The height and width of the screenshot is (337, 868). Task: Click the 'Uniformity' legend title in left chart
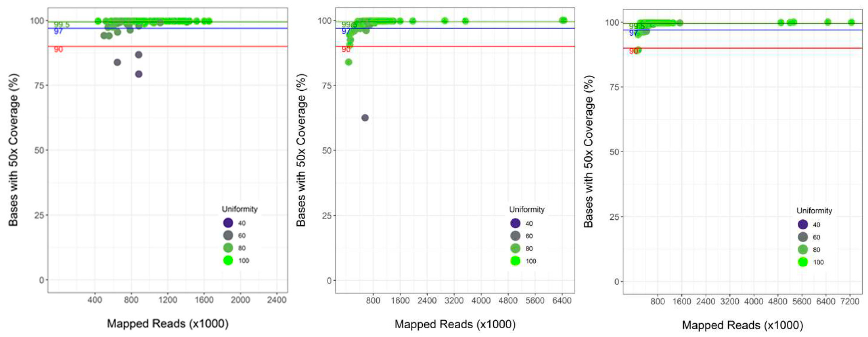coord(239,209)
